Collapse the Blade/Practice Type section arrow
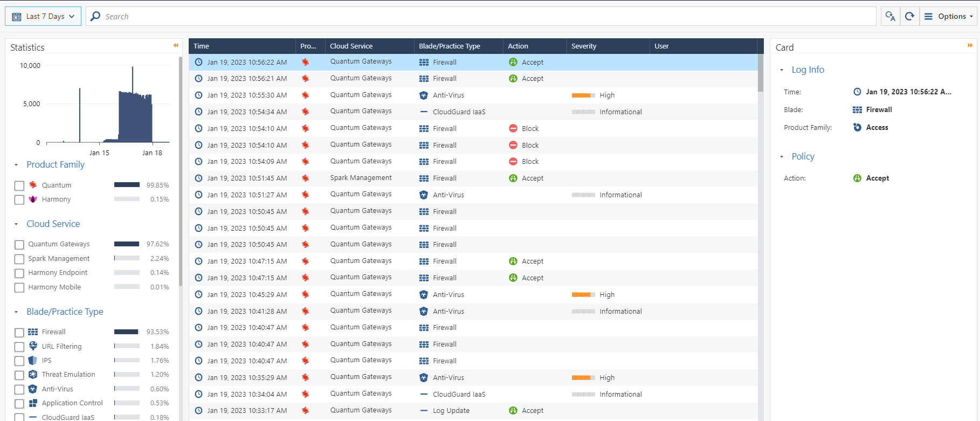The height and width of the screenshot is (421, 980). pyautogui.click(x=16, y=312)
